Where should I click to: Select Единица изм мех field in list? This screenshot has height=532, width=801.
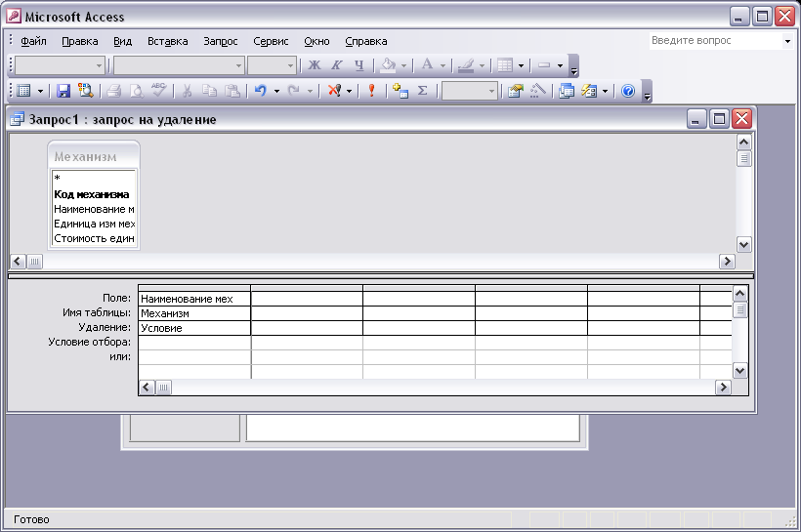coord(94,224)
